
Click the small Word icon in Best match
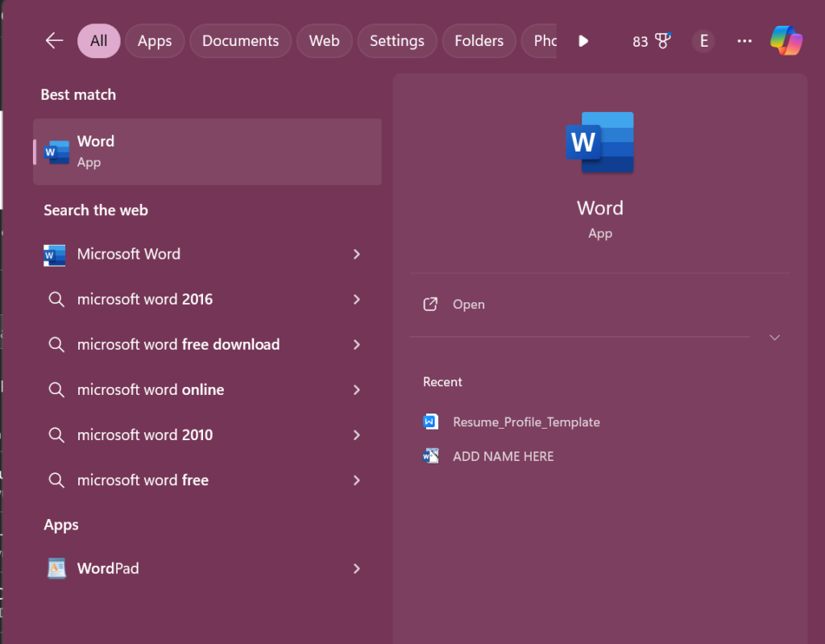click(x=57, y=152)
